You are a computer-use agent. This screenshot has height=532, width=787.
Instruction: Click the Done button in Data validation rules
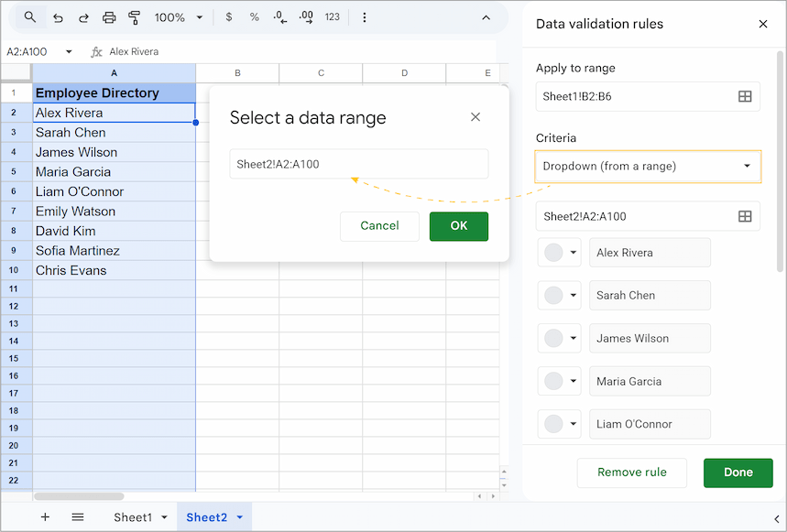pos(738,472)
